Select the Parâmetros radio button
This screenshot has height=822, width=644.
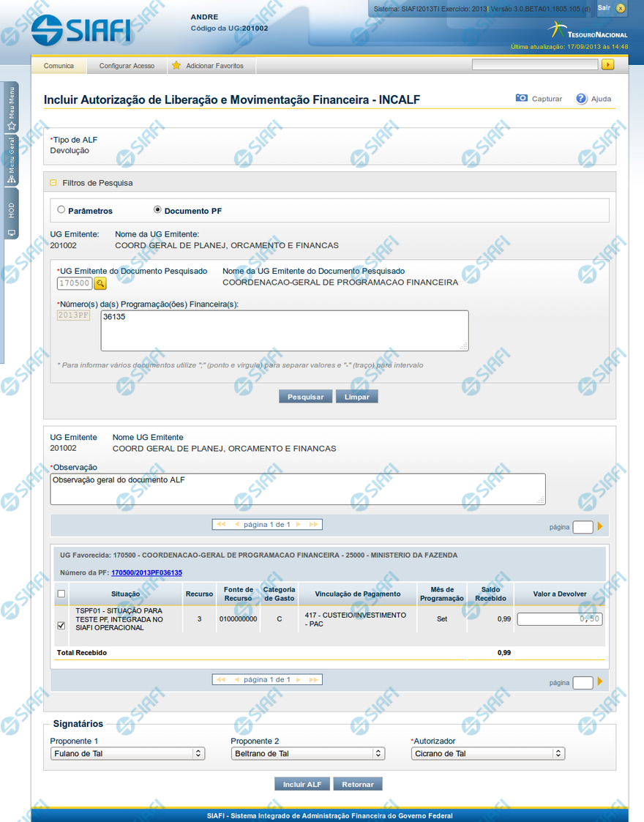(x=61, y=210)
